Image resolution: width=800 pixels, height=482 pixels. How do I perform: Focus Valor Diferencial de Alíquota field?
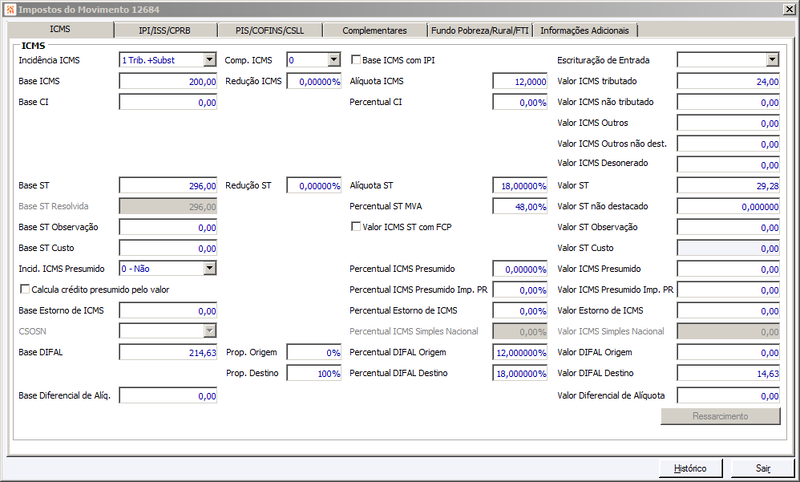point(729,395)
